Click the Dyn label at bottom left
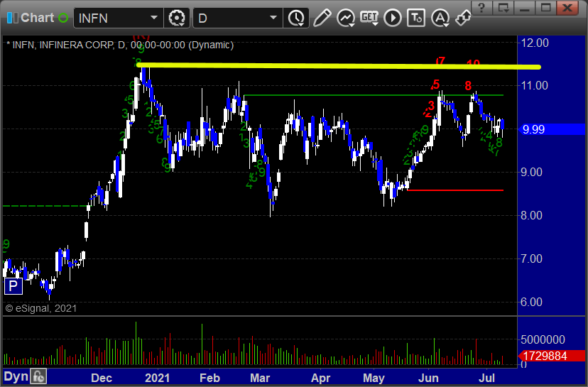588x387 pixels. [16, 376]
